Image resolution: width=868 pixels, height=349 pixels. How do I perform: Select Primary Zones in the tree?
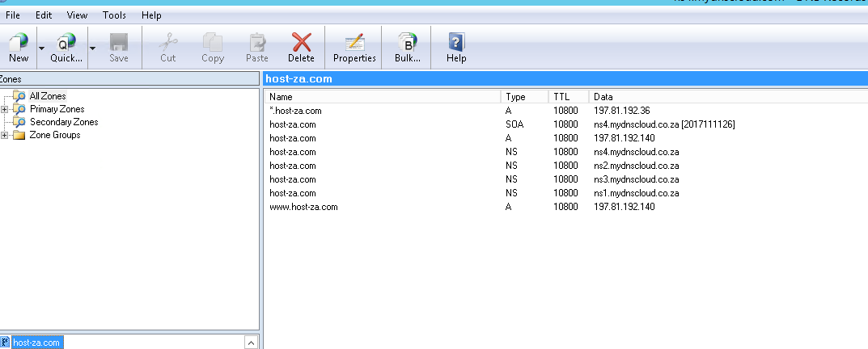click(57, 109)
